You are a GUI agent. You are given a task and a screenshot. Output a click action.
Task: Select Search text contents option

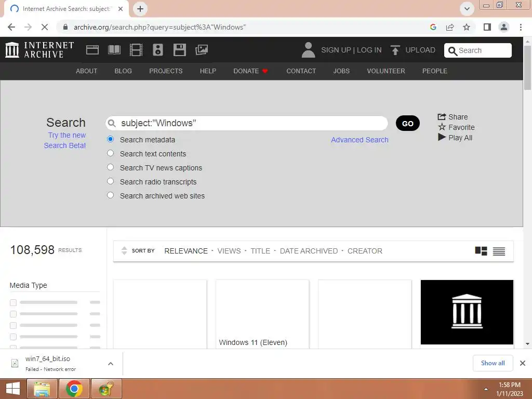click(110, 153)
